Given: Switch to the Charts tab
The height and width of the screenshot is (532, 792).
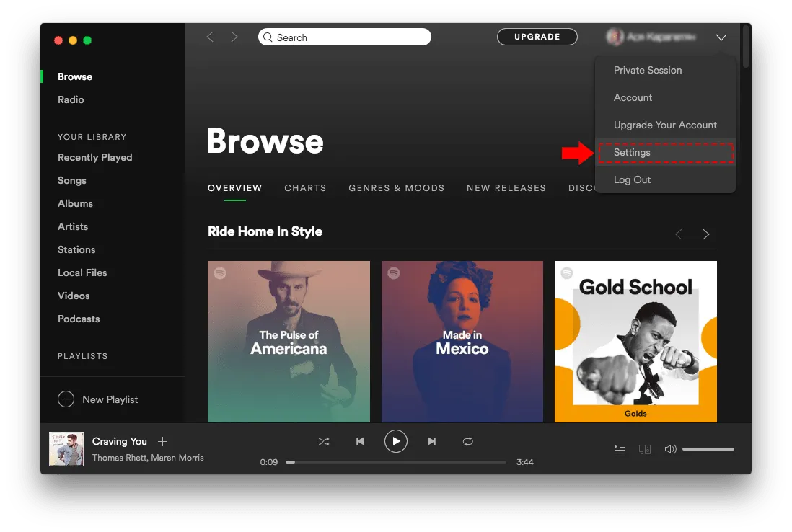Looking at the screenshot, I should click(x=305, y=188).
